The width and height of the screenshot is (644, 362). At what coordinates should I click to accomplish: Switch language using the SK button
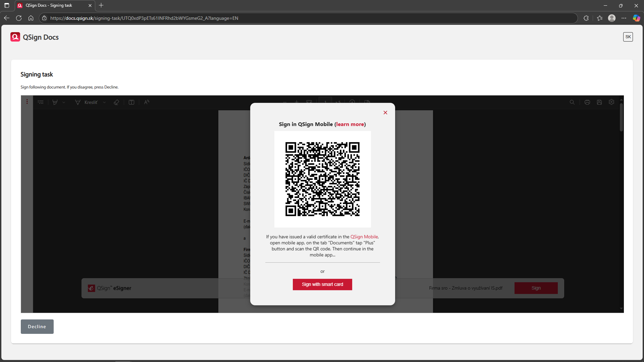628,37
